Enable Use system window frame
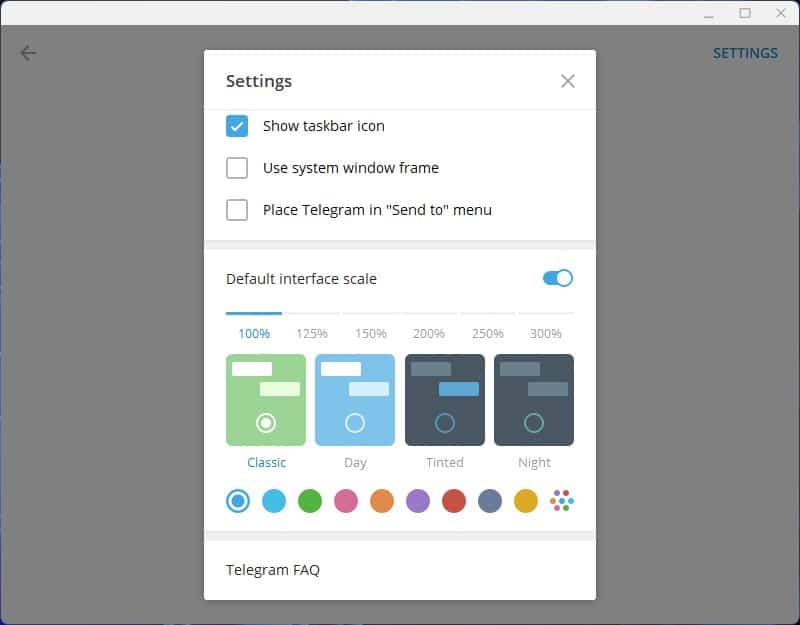 [x=237, y=168]
